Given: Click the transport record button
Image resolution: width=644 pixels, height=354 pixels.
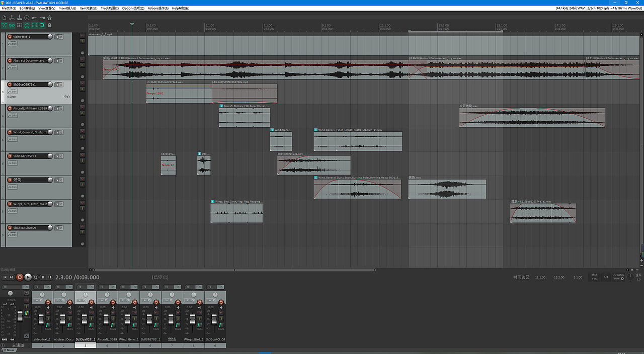Looking at the screenshot, I should pyautogui.click(x=20, y=277).
